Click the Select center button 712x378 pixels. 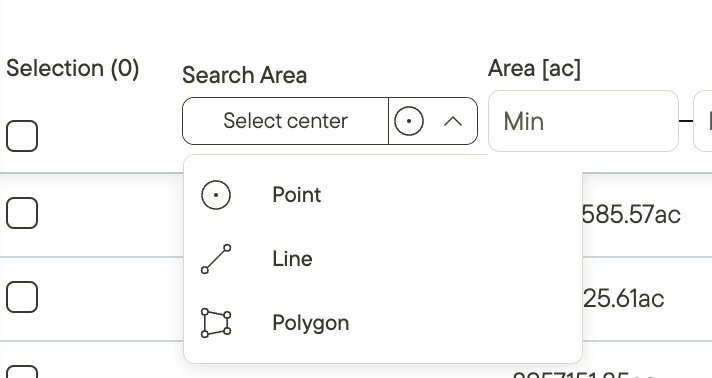285,121
